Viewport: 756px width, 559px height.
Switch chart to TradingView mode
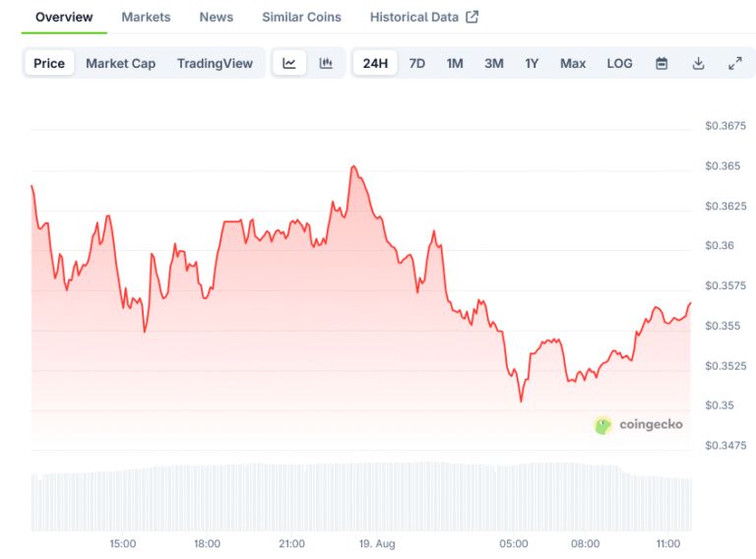tap(215, 63)
